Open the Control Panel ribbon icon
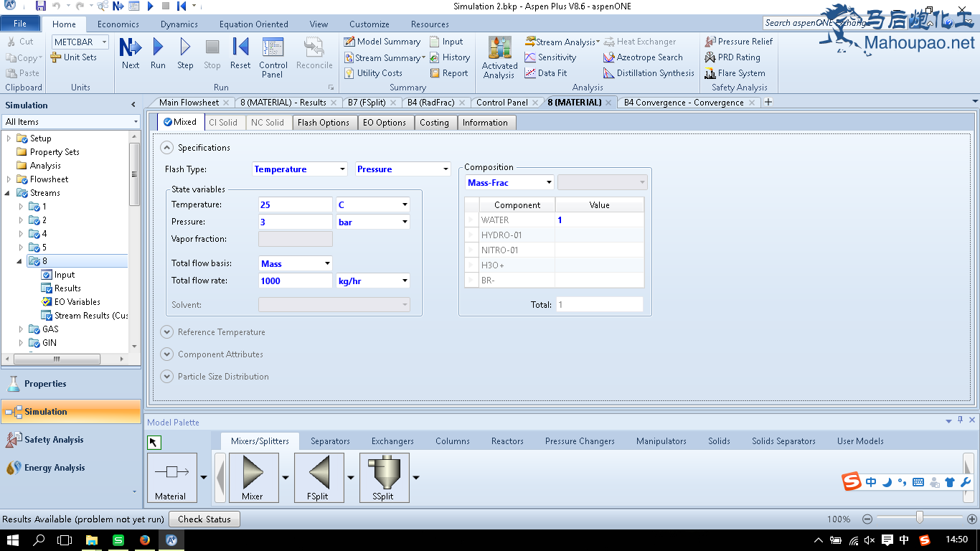Image resolution: width=980 pixels, height=551 pixels. tap(273, 57)
